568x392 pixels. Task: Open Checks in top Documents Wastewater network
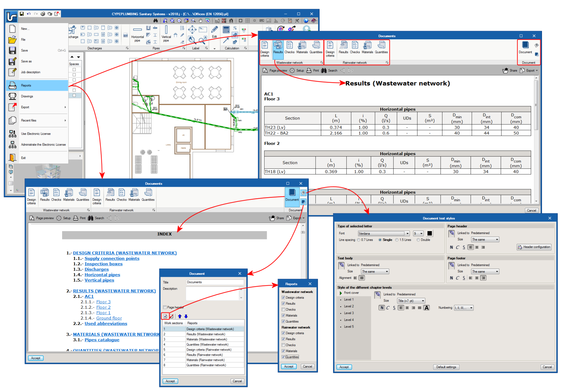(x=290, y=47)
